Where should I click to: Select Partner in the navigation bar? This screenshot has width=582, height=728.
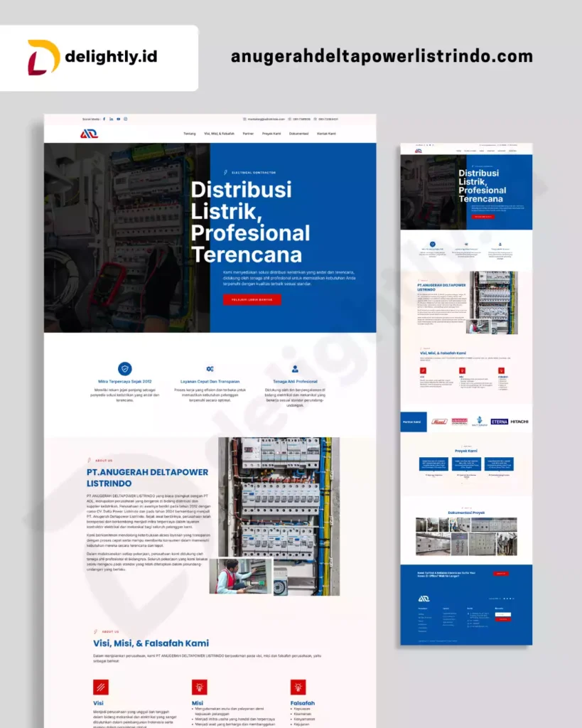coord(248,134)
